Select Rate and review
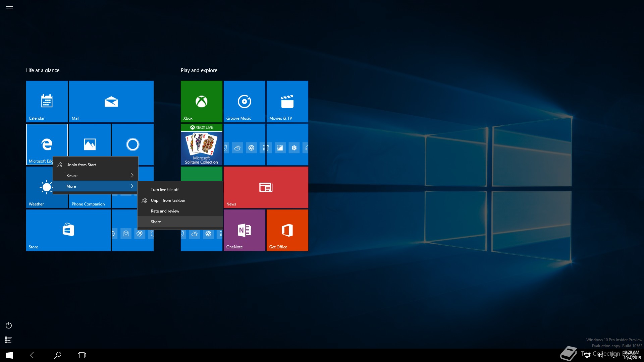The width and height of the screenshot is (644, 362). pos(180,211)
